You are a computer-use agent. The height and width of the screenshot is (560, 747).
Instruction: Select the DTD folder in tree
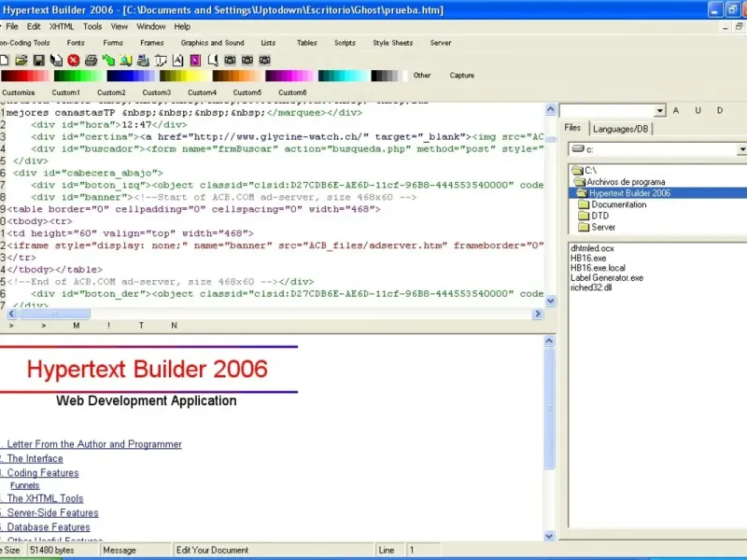pos(599,217)
